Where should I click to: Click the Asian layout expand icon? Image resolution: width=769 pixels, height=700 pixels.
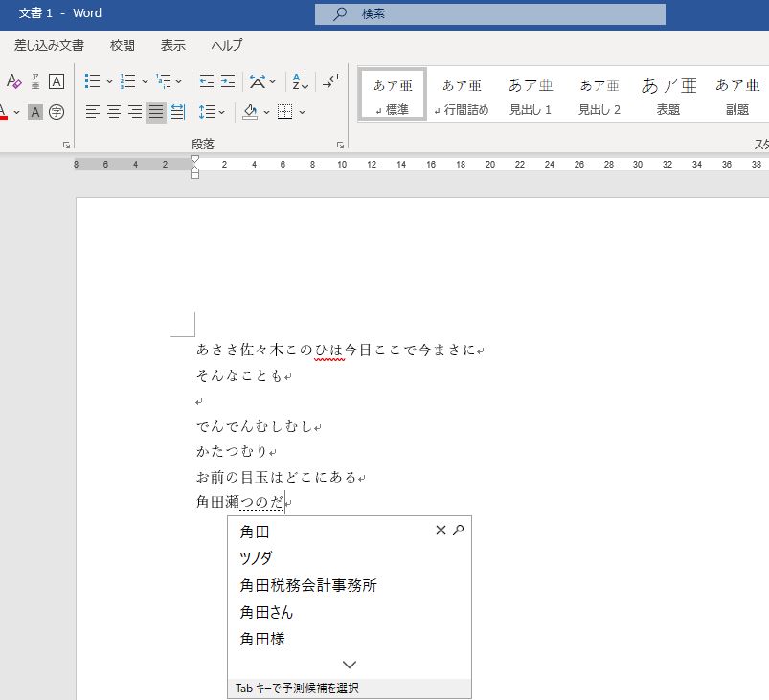click(258, 81)
